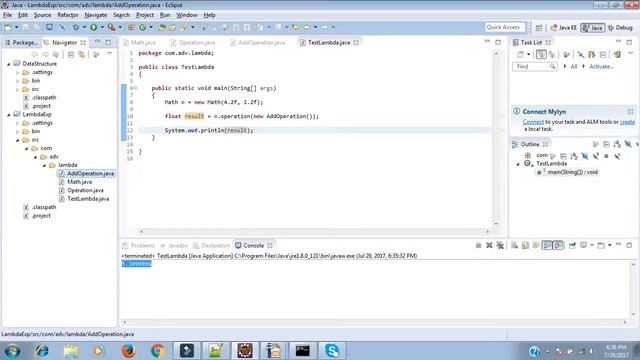Screen dimensions: 640x360
Task: Toggle Show Console on standard error change
Action: pos(558,245)
